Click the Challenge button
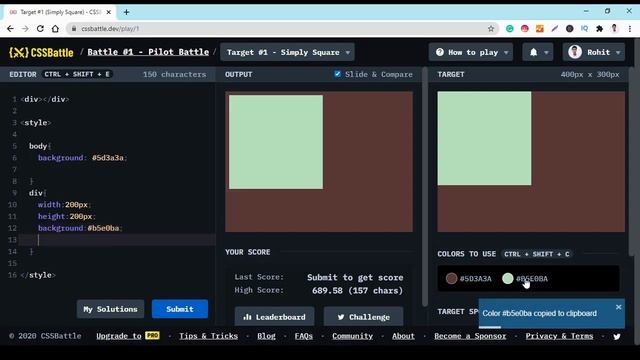640x360 pixels. pyautogui.click(x=364, y=317)
